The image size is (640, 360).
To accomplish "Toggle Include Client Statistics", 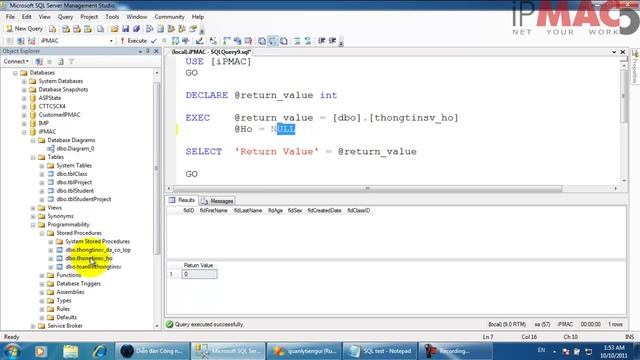I will [x=238, y=41].
